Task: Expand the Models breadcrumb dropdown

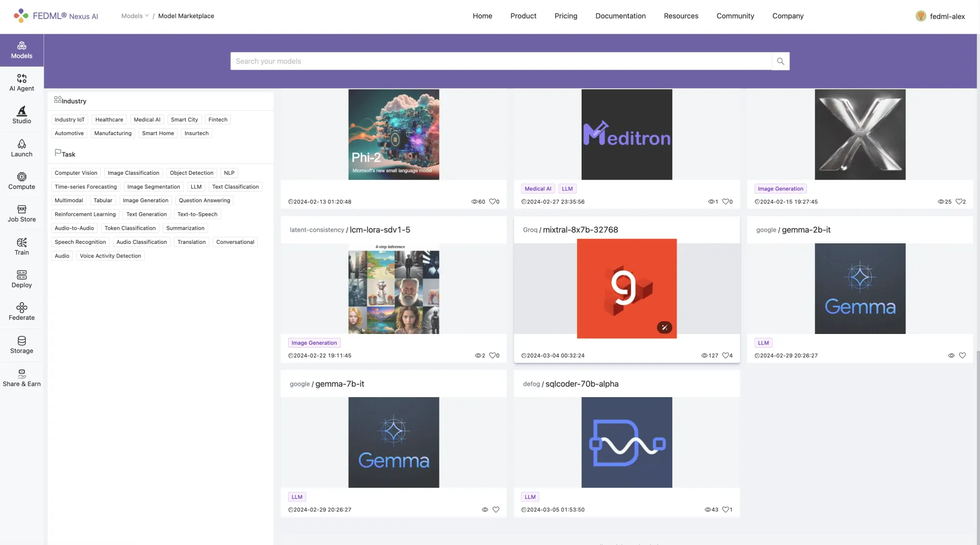Action: click(135, 16)
